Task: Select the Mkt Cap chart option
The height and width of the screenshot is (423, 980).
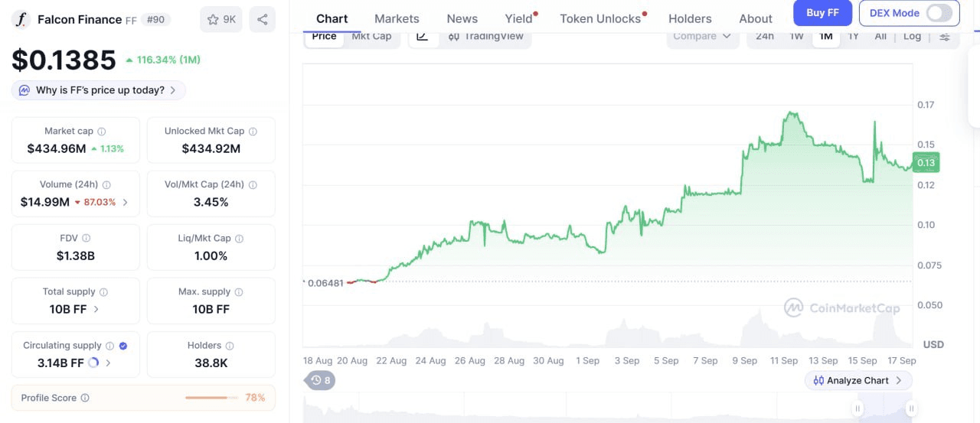Action: 371,36
